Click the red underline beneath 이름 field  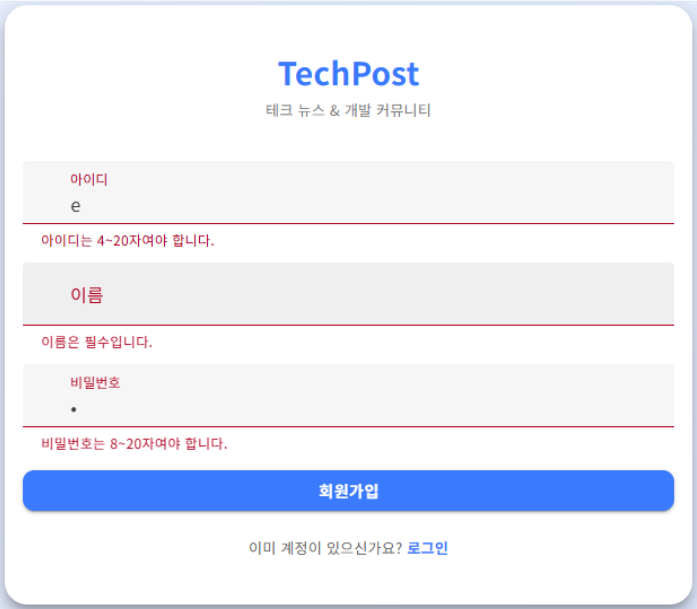click(348, 325)
